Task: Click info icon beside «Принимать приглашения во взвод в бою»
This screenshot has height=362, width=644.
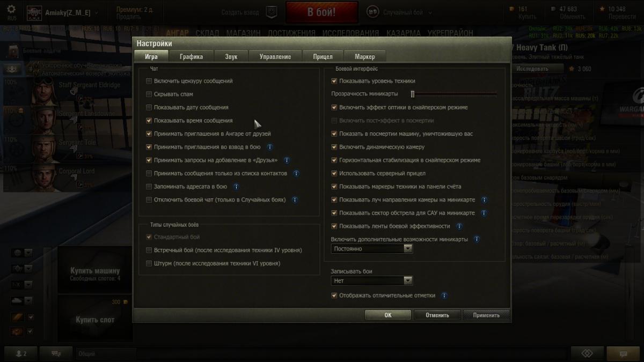Action: [270, 147]
